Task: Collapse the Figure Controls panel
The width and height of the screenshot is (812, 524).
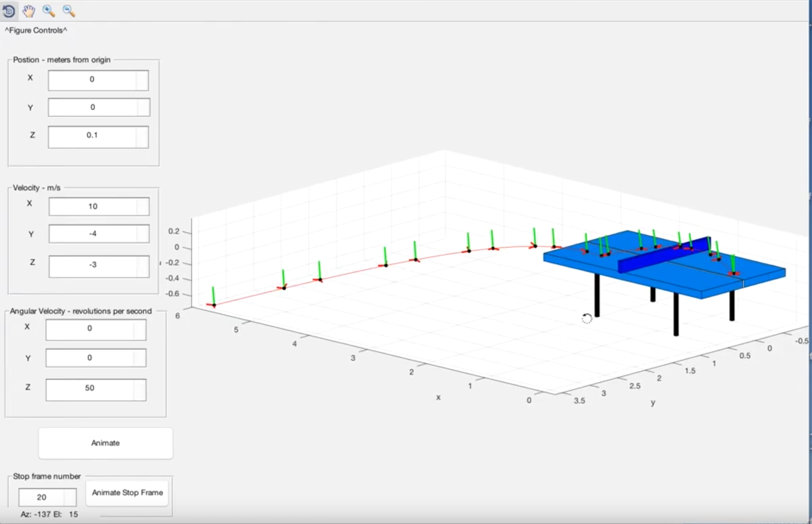Action: pos(36,30)
